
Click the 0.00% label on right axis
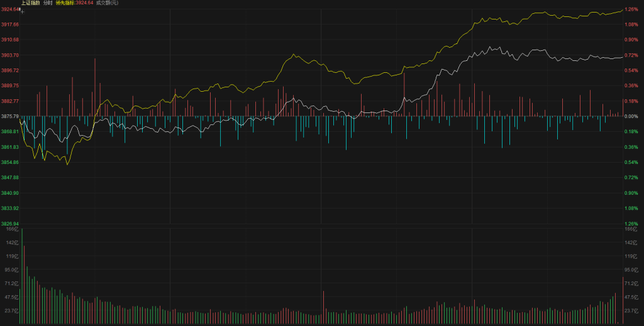(x=631, y=116)
